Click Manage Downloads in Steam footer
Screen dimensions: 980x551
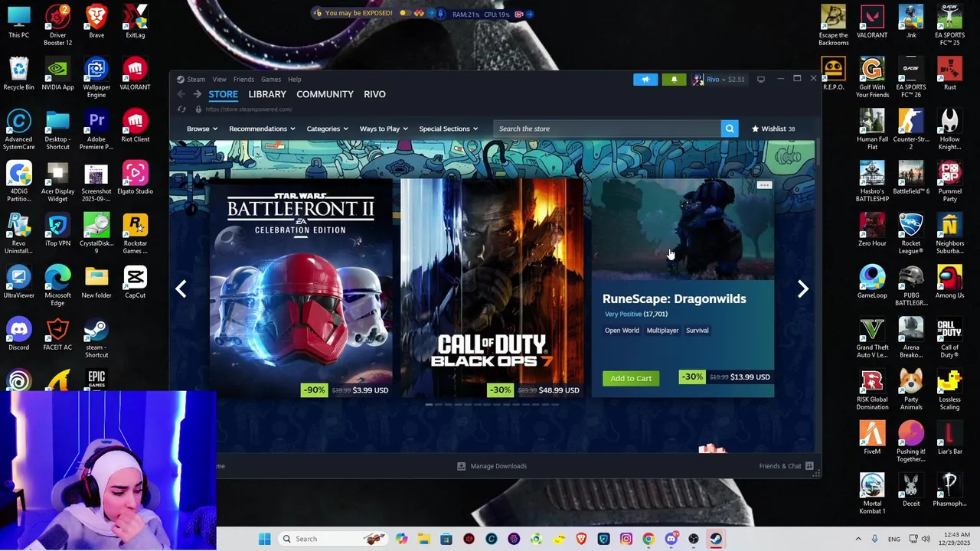click(x=492, y=466)
